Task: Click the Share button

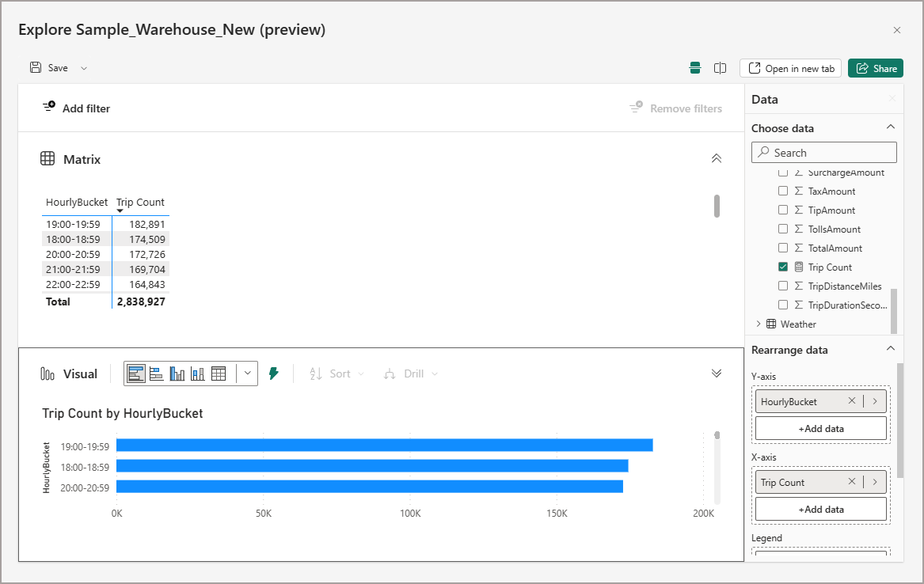Action: (875, 67)
